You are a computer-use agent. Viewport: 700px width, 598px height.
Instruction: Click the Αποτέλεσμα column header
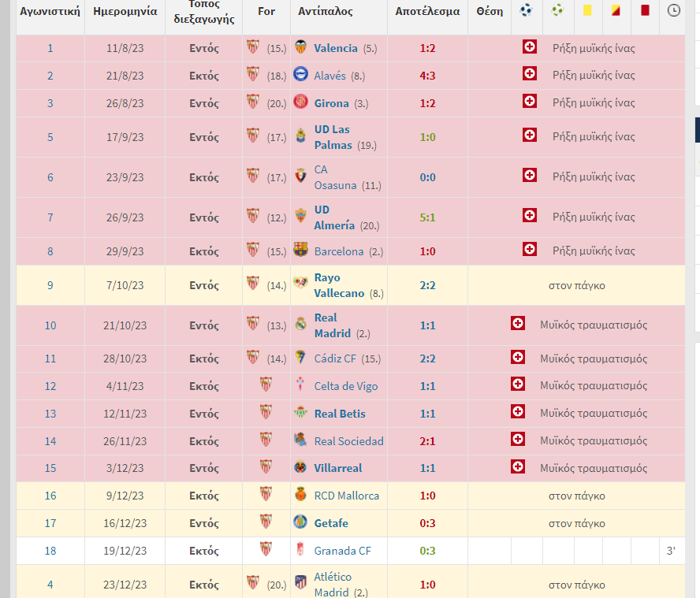[x=427, y=12]
